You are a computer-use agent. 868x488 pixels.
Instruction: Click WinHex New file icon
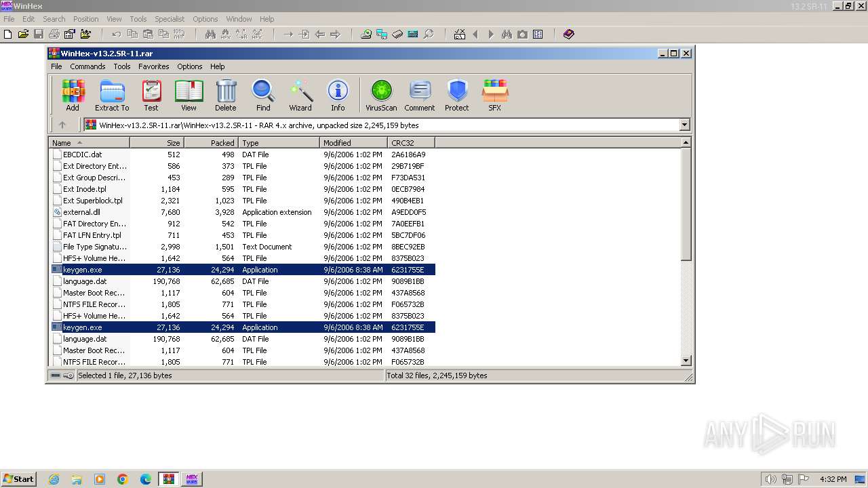click(x=8, y=34)
